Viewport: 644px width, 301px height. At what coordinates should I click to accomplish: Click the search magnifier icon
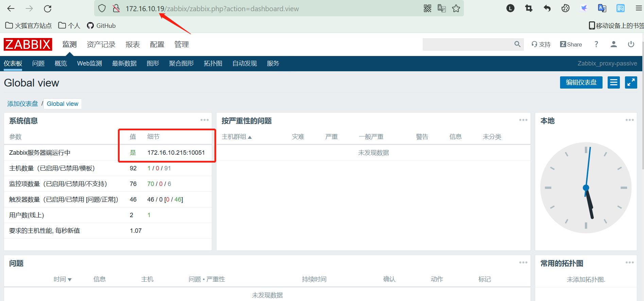point(517,44)
